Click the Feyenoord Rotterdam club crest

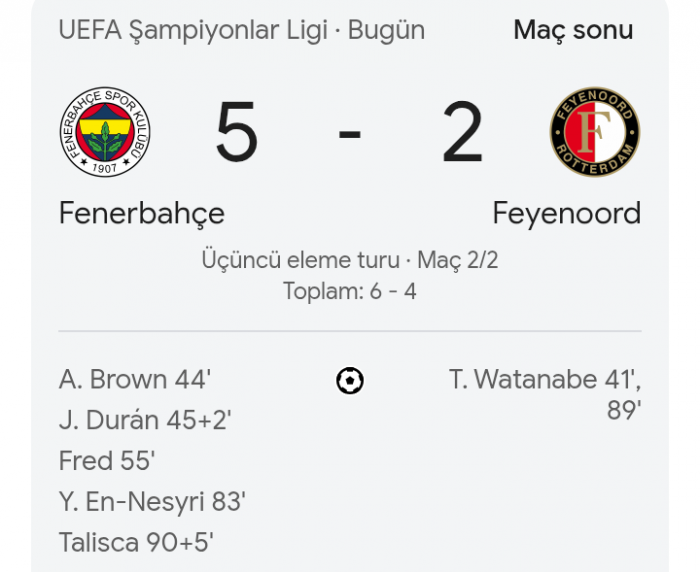pos(594,133)
